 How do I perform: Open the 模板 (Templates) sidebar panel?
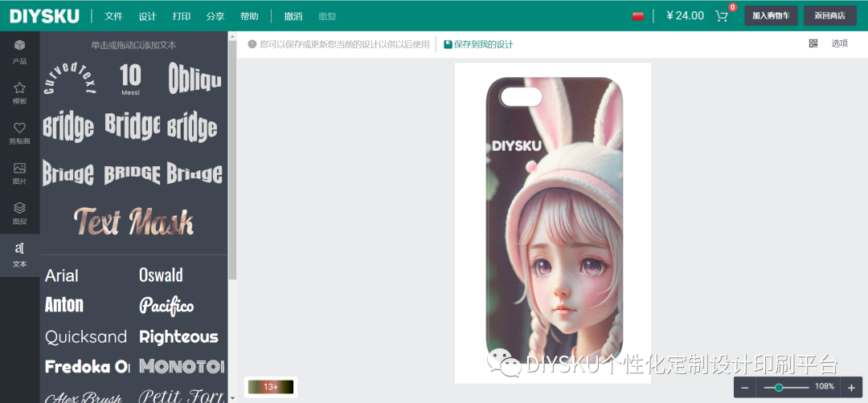[x=19, y=92]
